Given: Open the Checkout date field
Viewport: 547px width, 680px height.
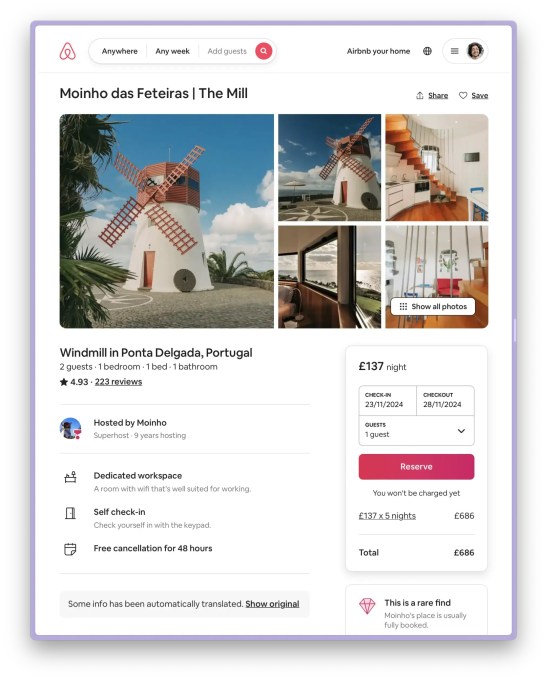Looking at the screenshot, I should tap(445, 400).
